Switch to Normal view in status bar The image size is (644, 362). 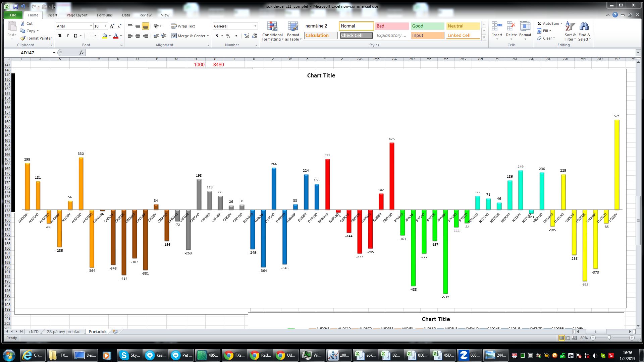click(x=561, y=338)
